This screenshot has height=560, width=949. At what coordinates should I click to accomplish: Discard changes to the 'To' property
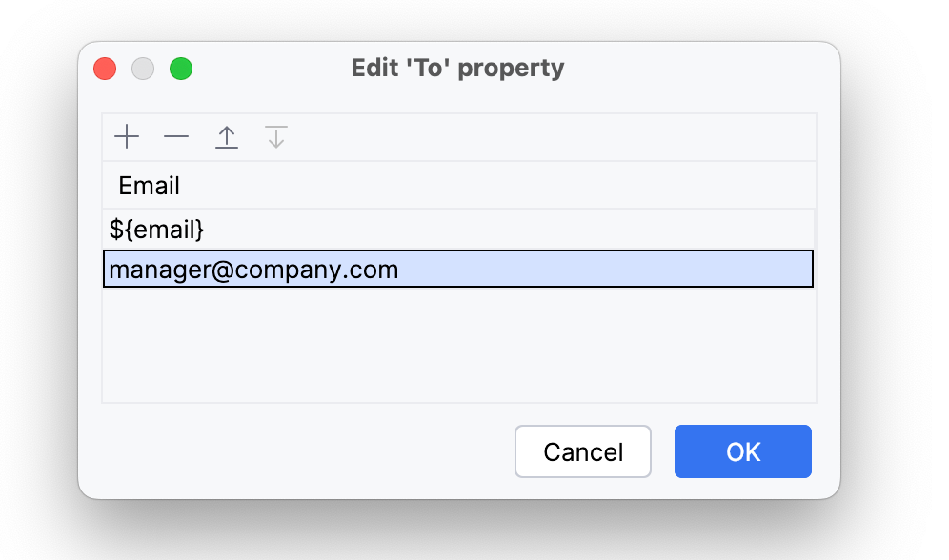point(582,451)
